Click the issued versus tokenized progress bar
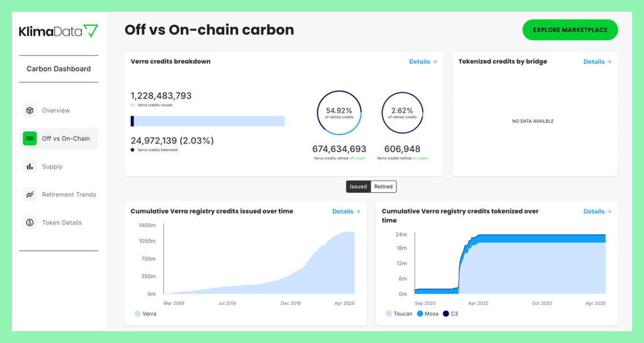 tap(208, 121)
